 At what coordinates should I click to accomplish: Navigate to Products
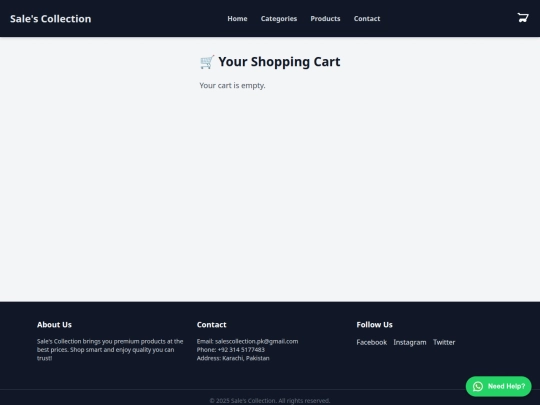click(325, 19)
